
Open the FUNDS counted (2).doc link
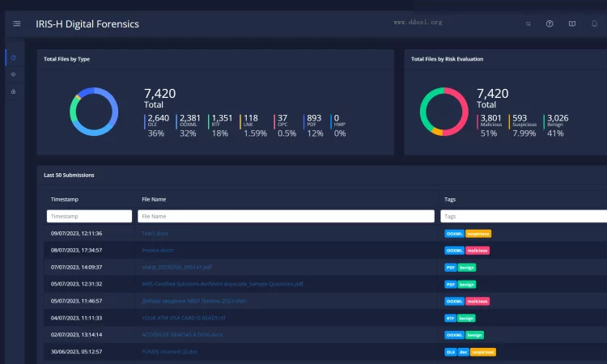[170, 352]
